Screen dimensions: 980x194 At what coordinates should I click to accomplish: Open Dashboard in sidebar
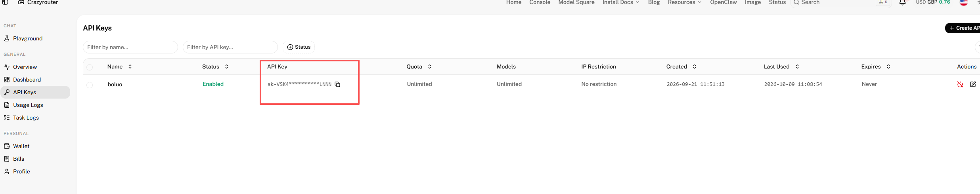pyautogui.click(x=35, y=80)
